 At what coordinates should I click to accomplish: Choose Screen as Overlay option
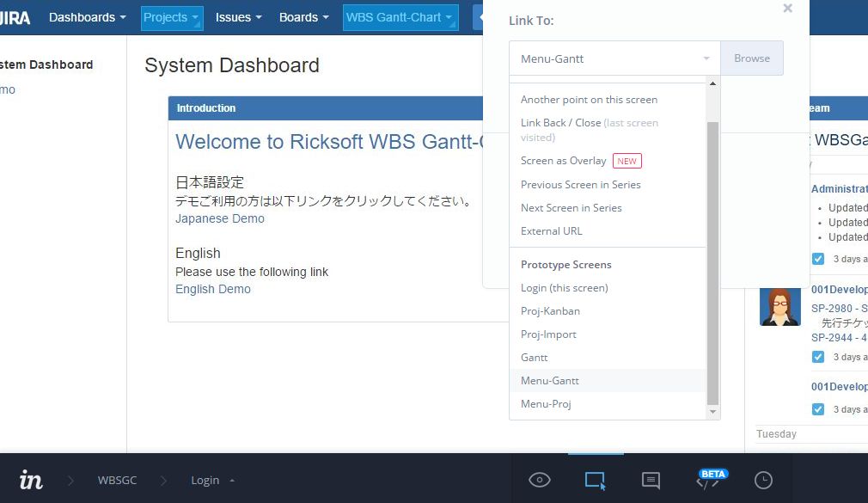(608, 161)
